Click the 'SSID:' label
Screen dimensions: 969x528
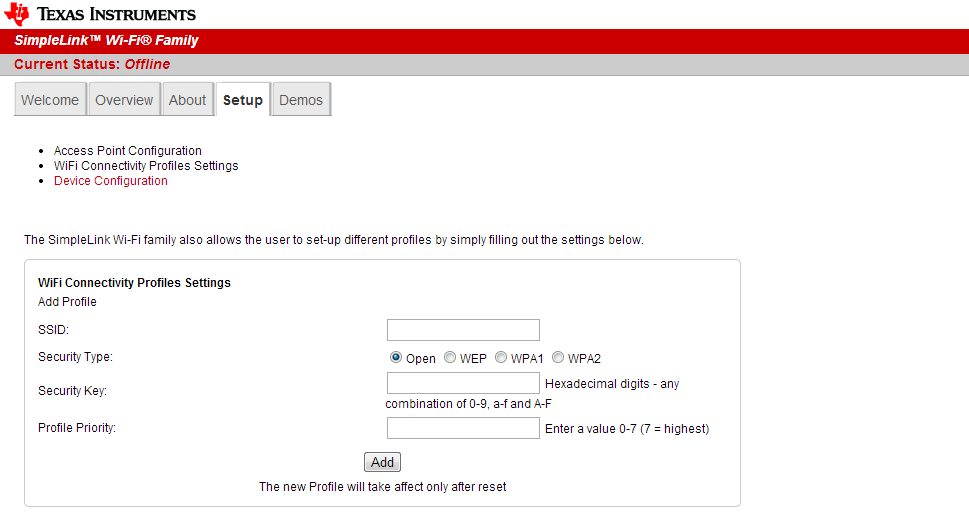[x=53, y=330]
